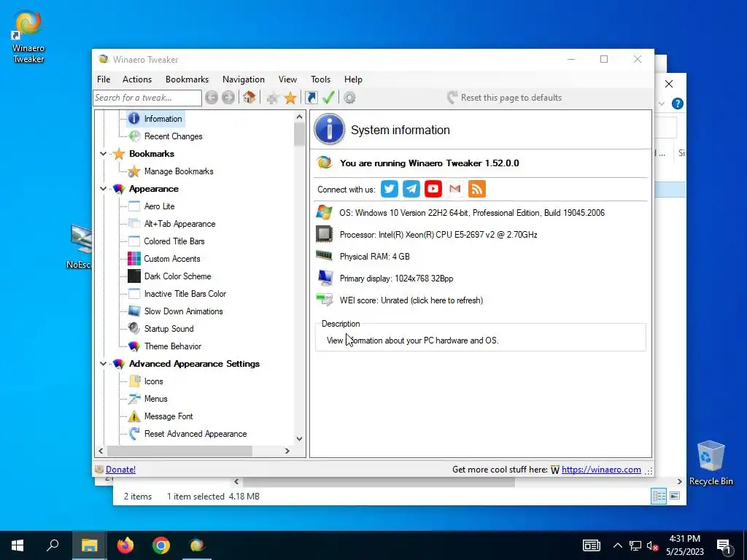Click Reset this page to defaults
747x560 pixels.
point(505,98)
